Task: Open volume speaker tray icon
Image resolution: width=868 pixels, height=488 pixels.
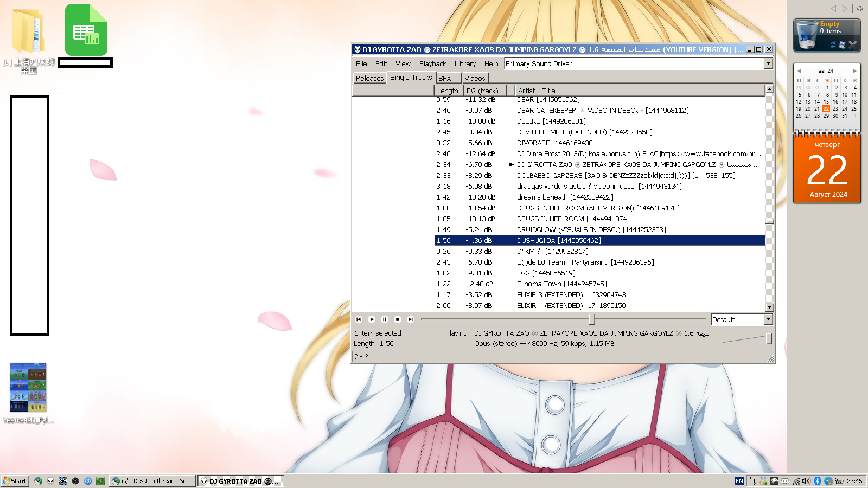Action: point(806,481)
